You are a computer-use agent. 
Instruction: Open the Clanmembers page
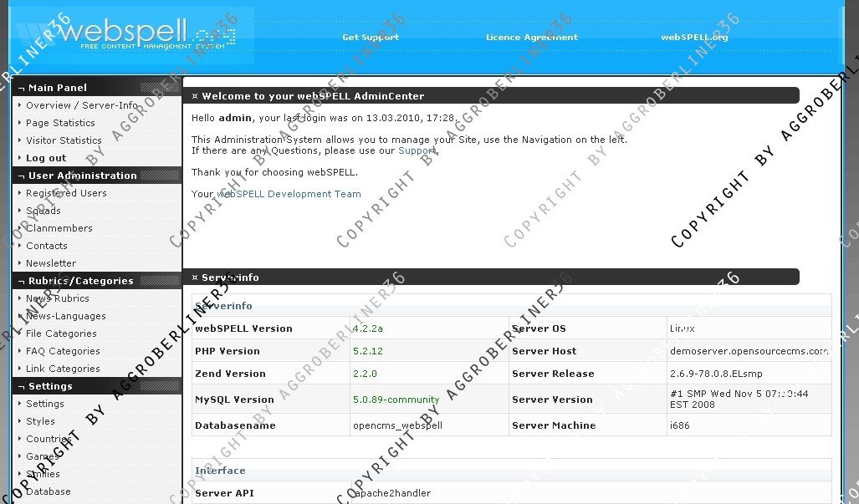point(59,227)
